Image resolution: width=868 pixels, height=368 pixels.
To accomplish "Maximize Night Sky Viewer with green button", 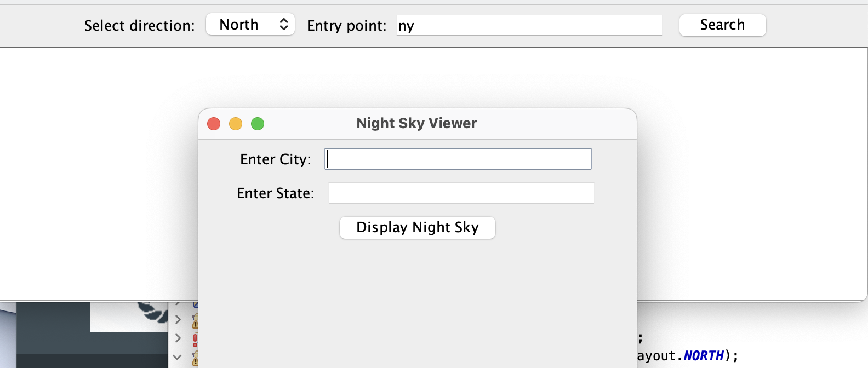I will 258,124.
